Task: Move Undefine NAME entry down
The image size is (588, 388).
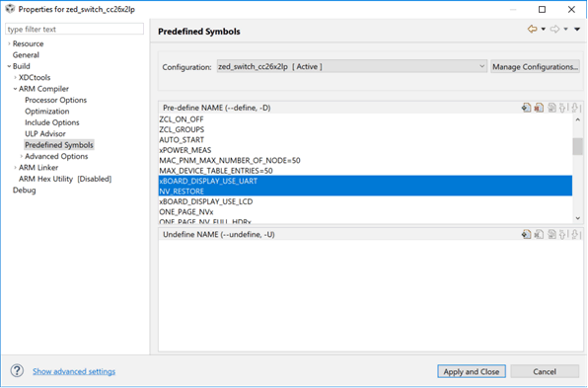Action: tap(575, 235)
